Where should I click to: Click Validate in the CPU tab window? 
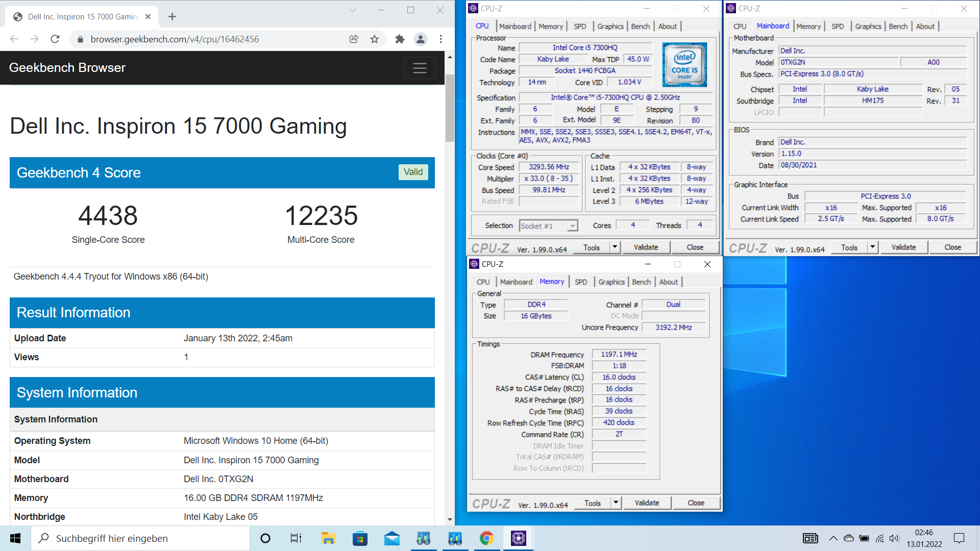click(646, 247)
